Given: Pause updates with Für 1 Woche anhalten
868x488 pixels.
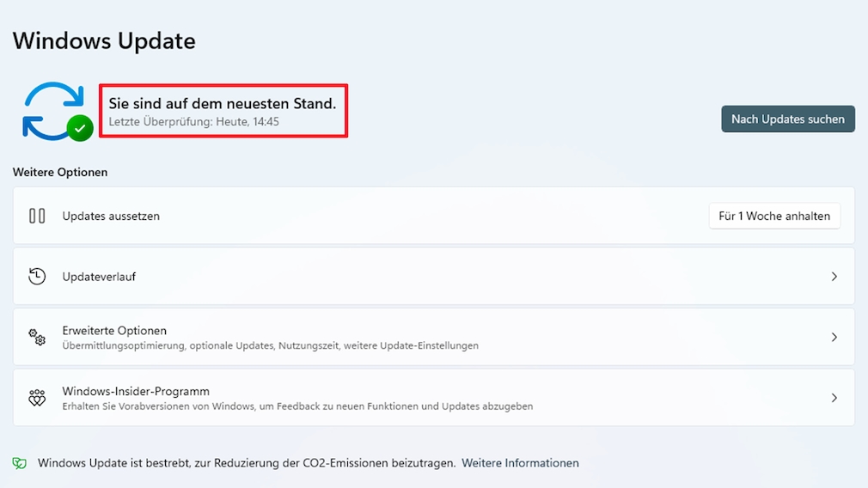Looking at the screenshot, I should pyautogui.click(x=773, y=216).
